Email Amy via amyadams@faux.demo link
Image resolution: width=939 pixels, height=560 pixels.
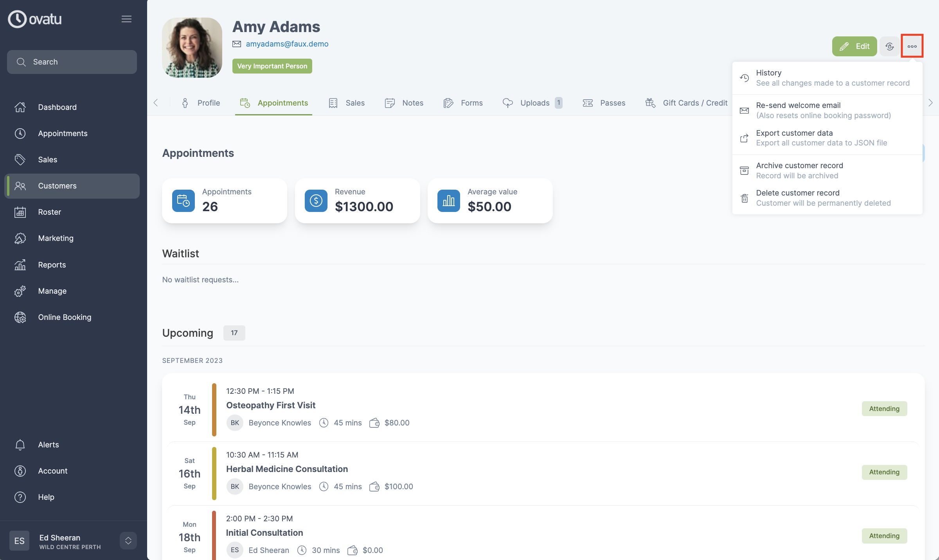point(287,44)
